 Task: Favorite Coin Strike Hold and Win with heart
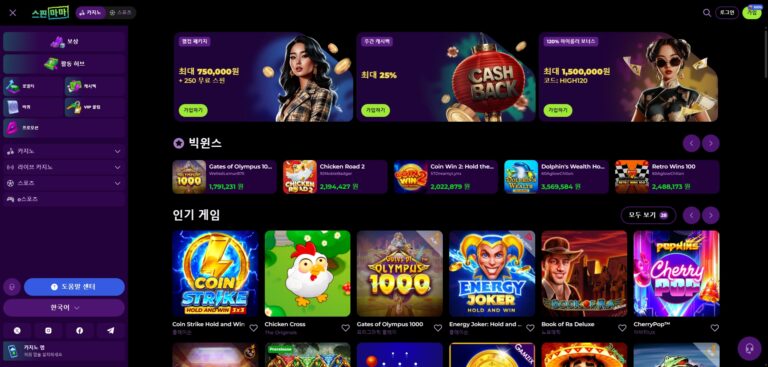coord(253,328)
